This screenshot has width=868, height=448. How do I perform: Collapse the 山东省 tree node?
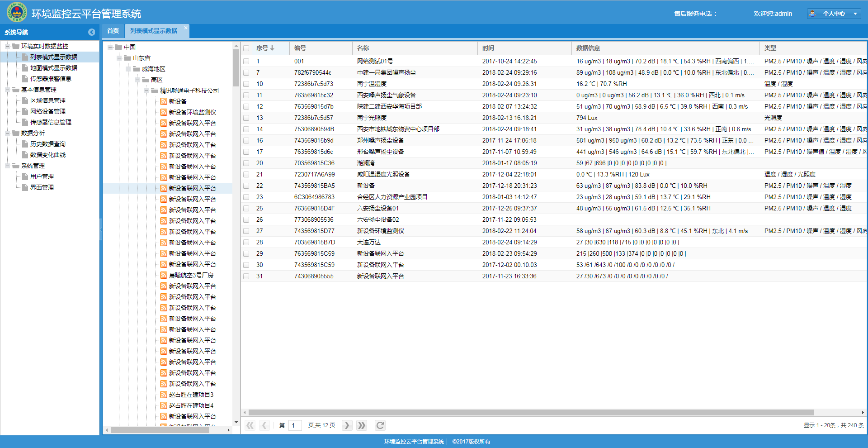click(x=119, y=58)
